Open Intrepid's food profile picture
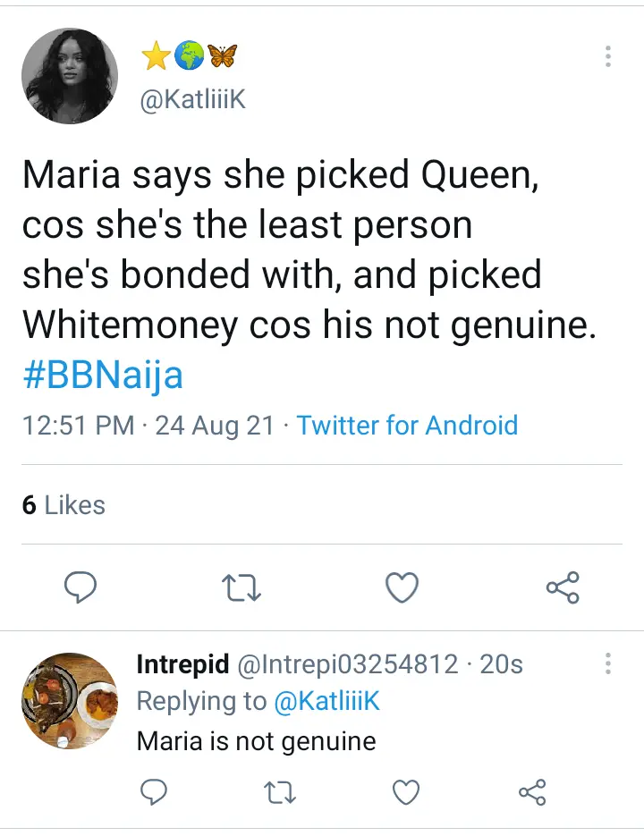The image size is (644, 836). (x=70, y=700)
